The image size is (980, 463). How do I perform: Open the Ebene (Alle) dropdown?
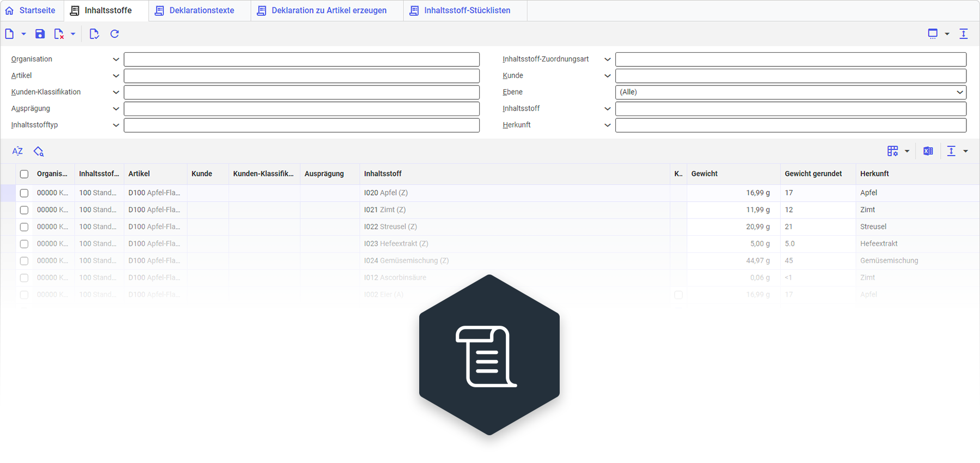(791, 92)
